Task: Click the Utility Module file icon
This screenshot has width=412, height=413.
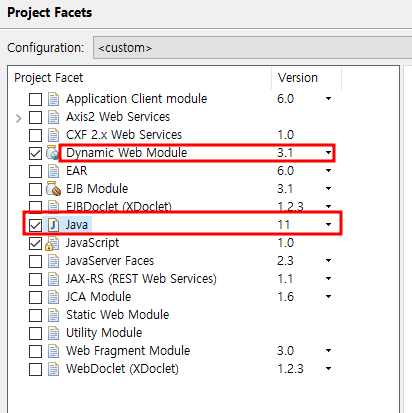Action: [53, 333]
